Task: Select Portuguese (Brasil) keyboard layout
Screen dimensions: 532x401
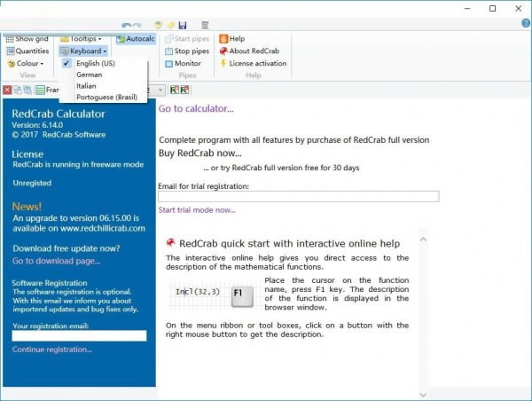Action: click(x=106, y=97)
